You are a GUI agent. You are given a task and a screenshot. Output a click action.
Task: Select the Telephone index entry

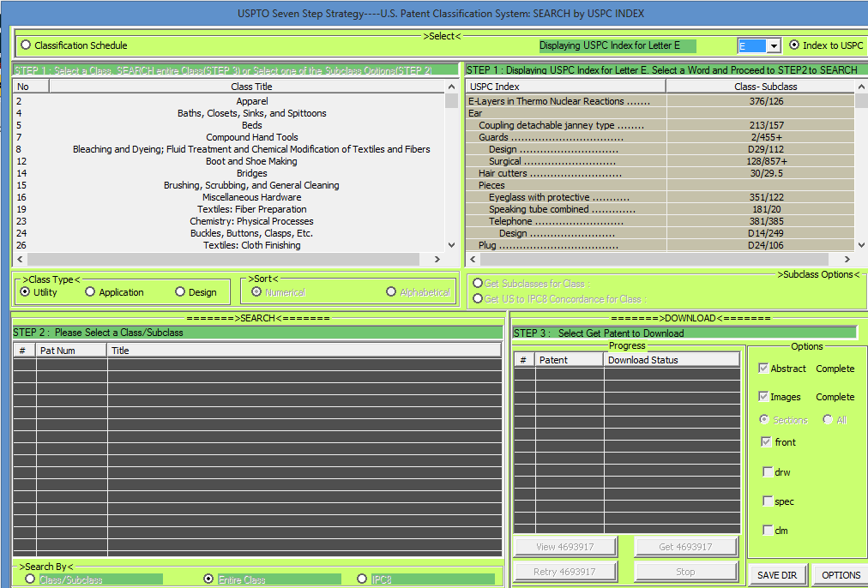660,221
